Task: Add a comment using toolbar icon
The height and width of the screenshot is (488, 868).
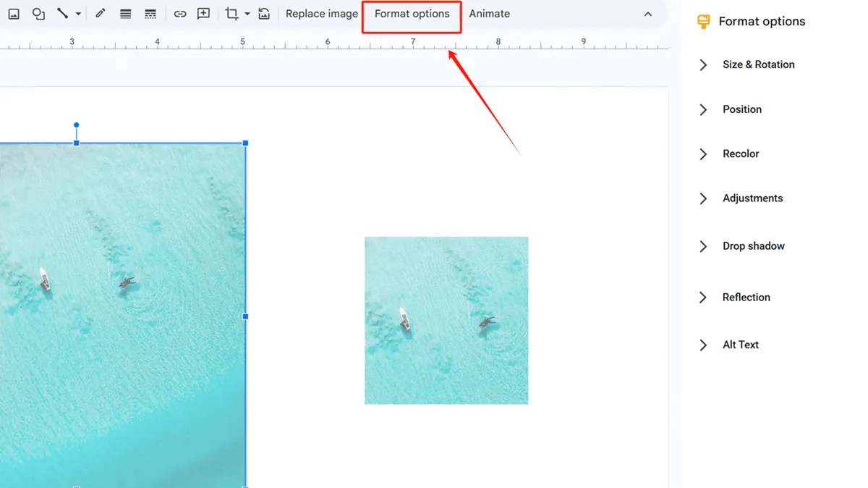Action: point(204,14)
